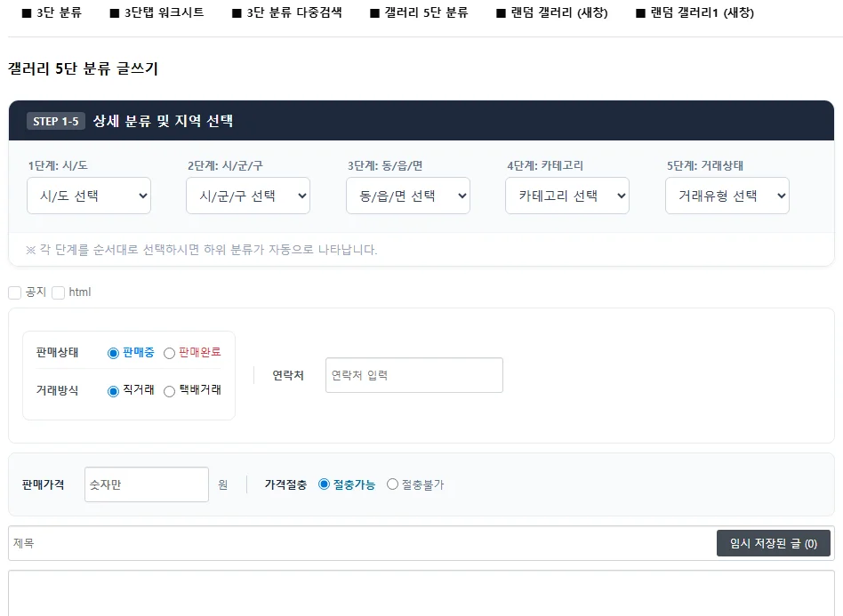843x616 pixels.
Task: Click the 2단계: 시/군/구 label
Action: coord(225,165)
